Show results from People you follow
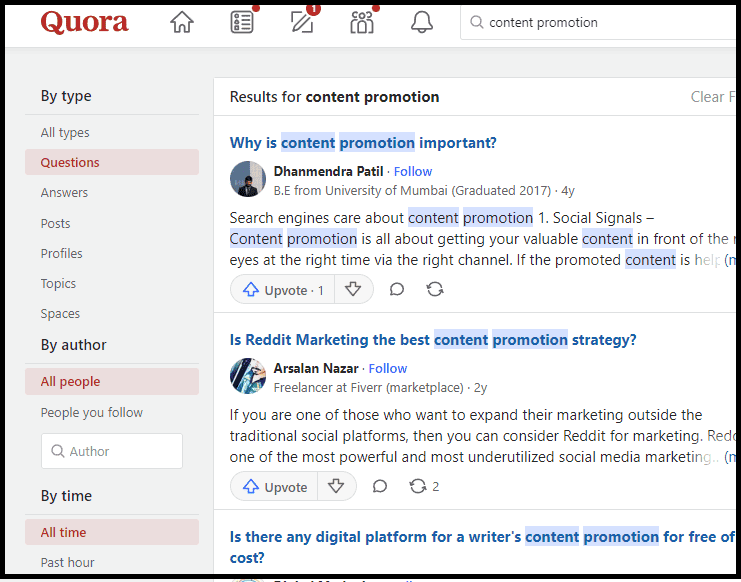This screenshot has height=582, width=741. click(x=92, y=412)
